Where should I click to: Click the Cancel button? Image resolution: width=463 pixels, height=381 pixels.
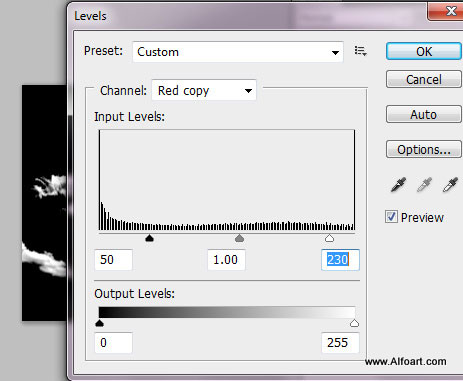coord(424,79)
